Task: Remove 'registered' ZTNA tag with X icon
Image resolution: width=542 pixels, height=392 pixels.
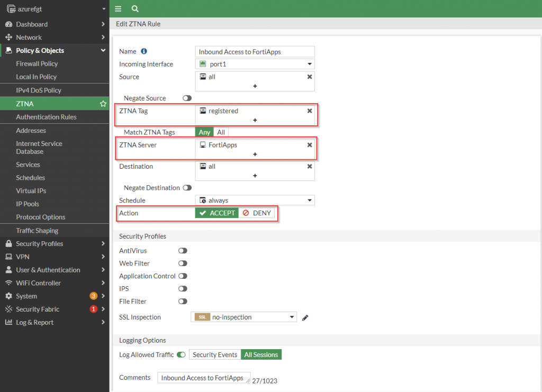Action: pos(310,111)
